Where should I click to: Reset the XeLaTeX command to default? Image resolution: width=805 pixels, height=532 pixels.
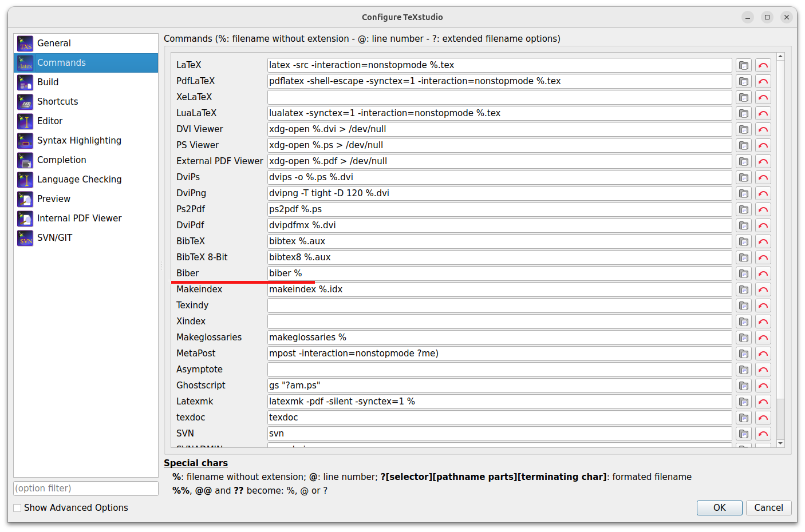click(x=763, y=97)
